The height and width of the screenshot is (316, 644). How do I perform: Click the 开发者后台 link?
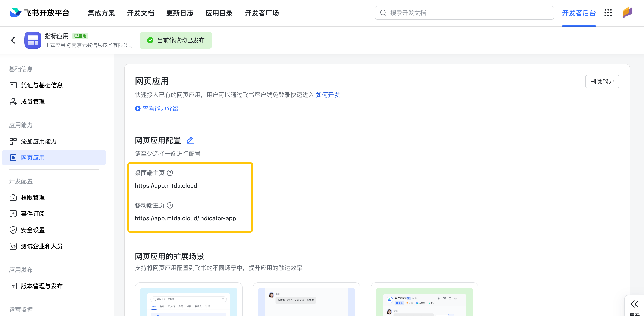tap(579, 13)
